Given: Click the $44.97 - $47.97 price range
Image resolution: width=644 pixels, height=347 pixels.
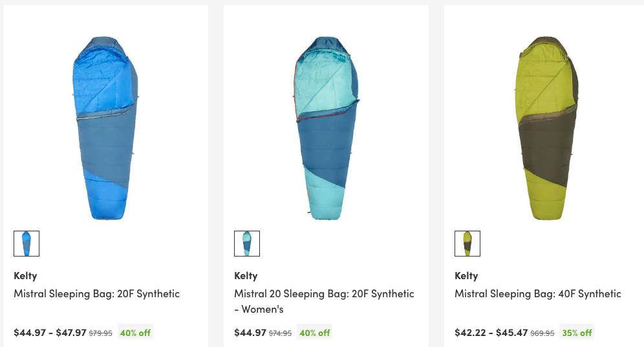Looking at the screenshot, I should tap(50, 333).
